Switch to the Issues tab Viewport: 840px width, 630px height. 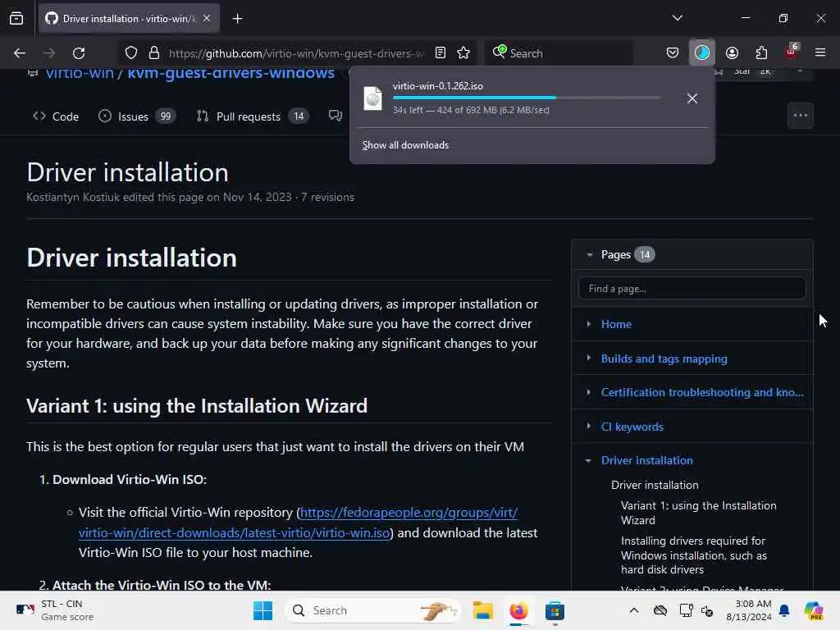click(137, 116)
